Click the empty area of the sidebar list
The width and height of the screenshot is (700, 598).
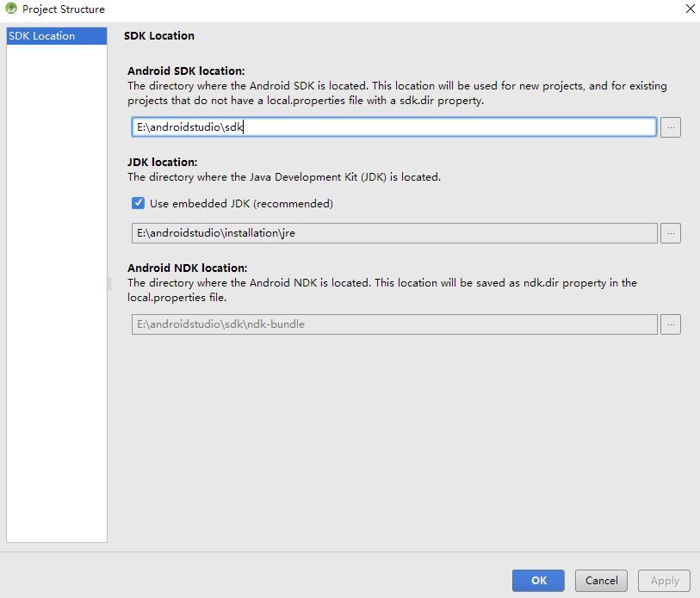[x=57, y=301]
